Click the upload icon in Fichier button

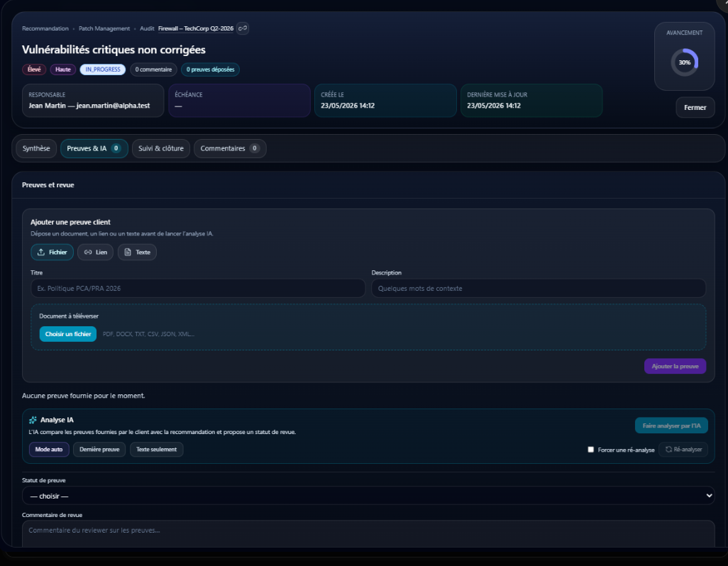click(x=41, y=252)
